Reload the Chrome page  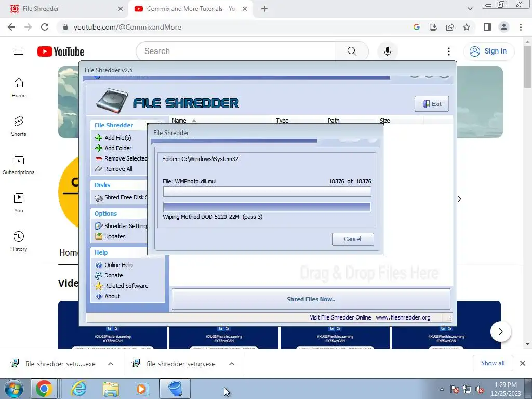45,27
